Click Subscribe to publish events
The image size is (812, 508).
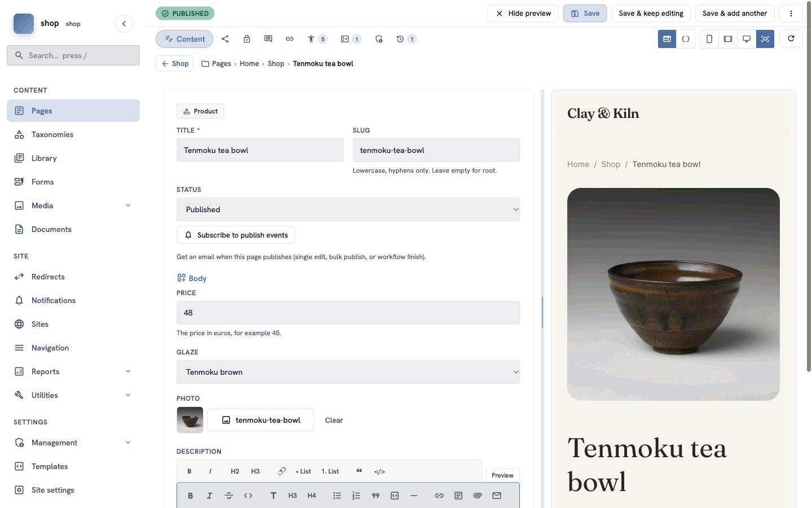(236, 235)
